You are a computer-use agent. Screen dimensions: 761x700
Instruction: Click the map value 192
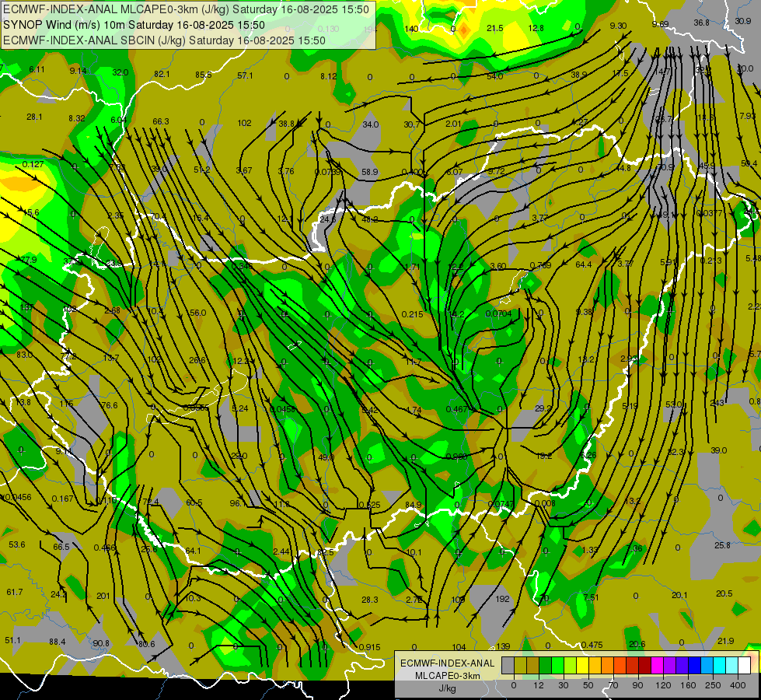click(502, 599)
